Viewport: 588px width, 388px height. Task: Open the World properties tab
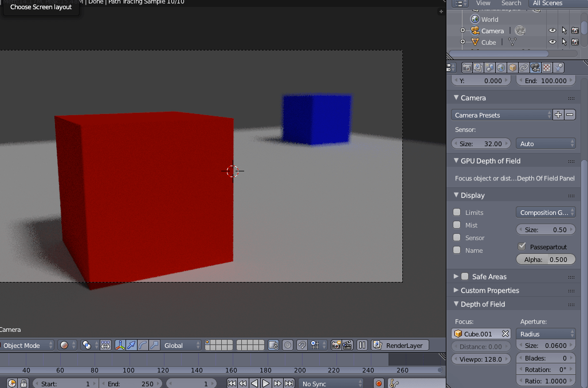pos(500,67)
